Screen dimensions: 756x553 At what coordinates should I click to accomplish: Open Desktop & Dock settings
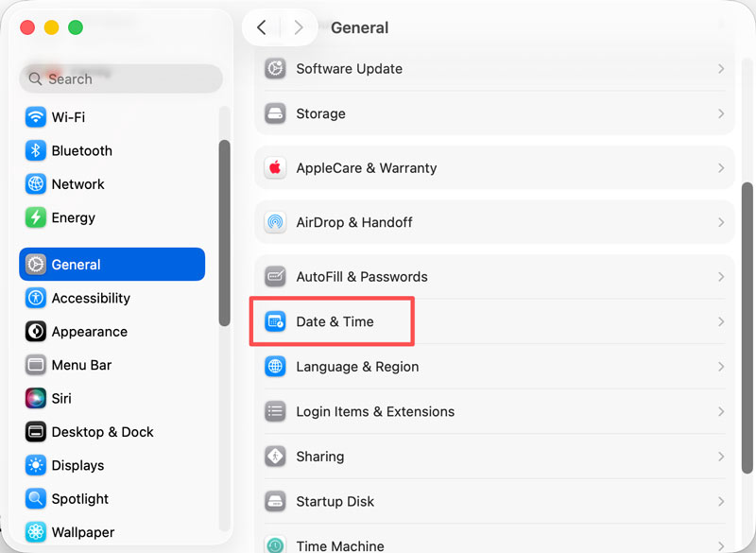point(35,432)
